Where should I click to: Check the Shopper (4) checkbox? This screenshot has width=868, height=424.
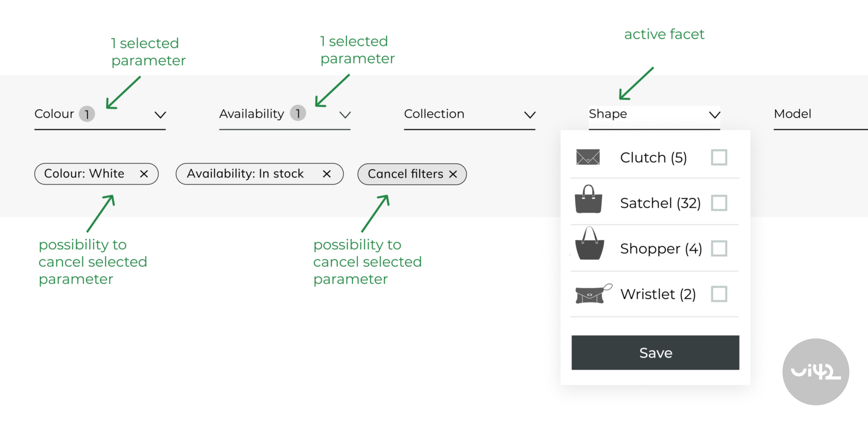(720, 248)
